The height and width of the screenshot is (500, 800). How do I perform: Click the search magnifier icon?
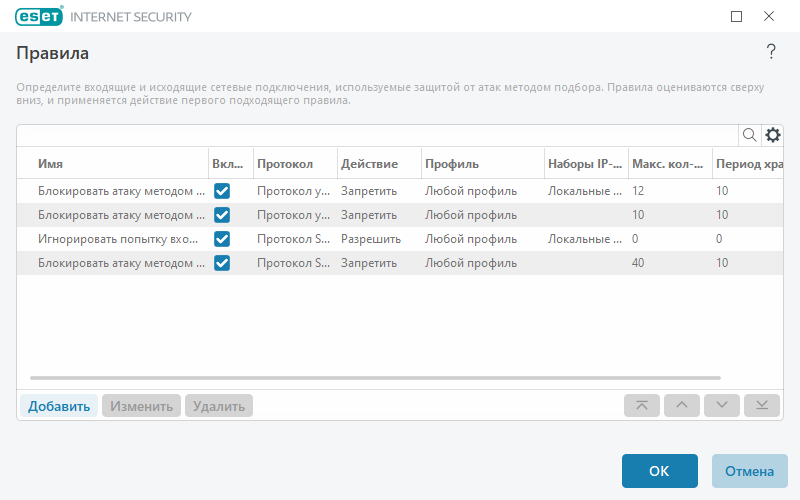pyautogui.click(x=749, y=135)
